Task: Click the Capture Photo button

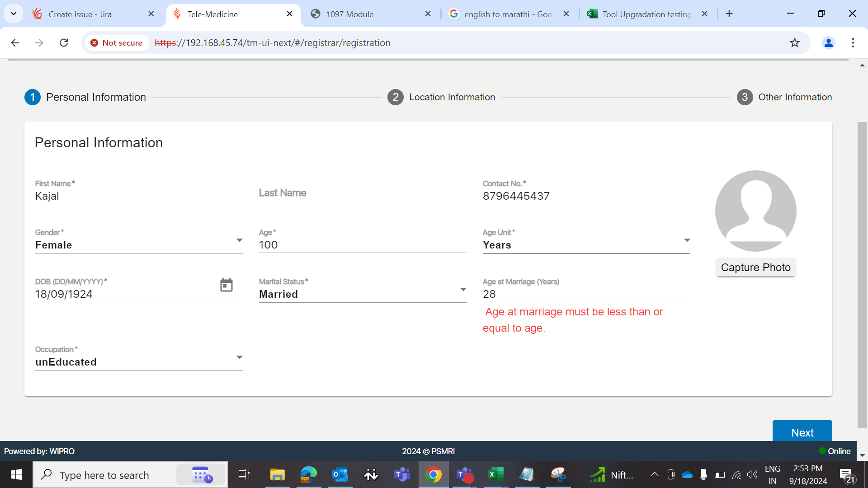Action: coord(755,267)
